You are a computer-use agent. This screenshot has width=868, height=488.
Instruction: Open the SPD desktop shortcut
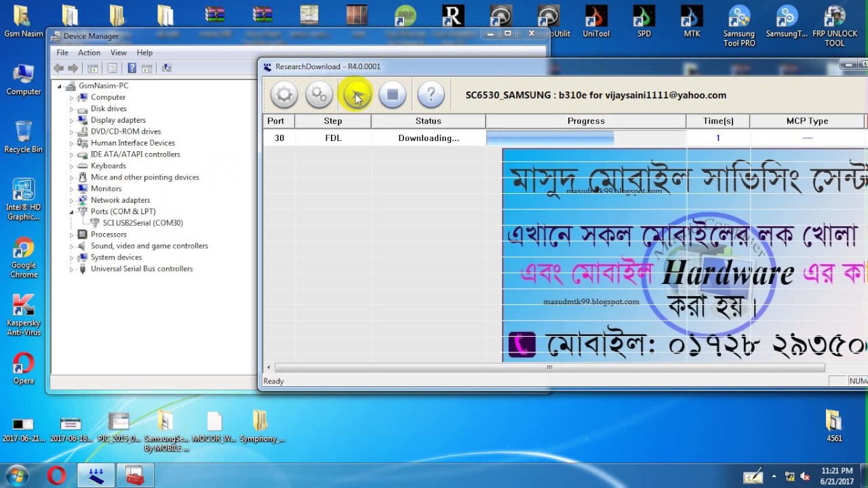(644, 21)
